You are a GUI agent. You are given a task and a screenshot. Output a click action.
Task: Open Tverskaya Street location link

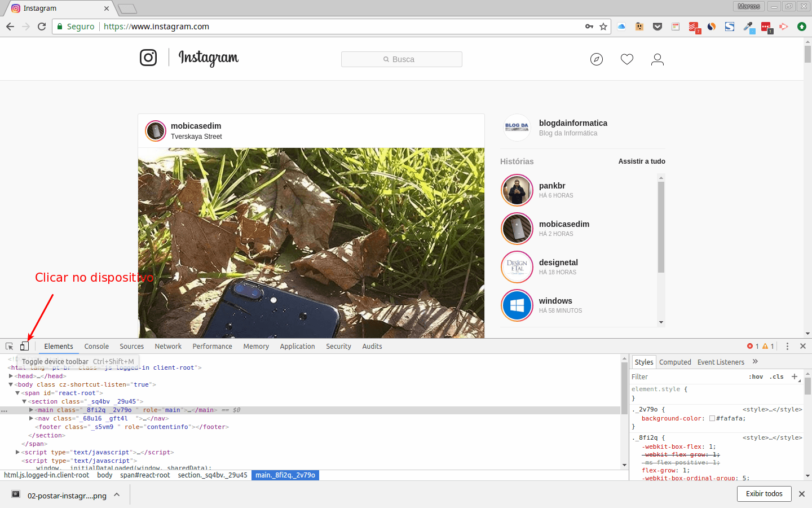tap(196, 137)
